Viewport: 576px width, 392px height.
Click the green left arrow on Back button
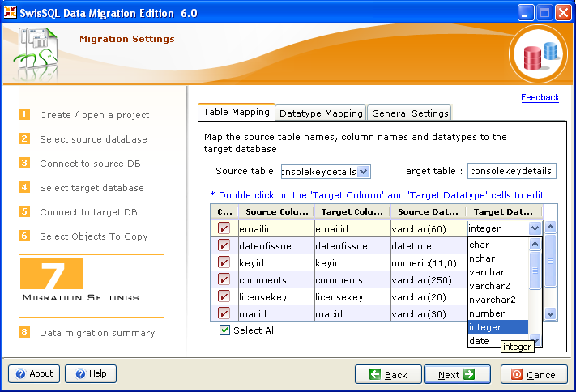coord(375,374)
